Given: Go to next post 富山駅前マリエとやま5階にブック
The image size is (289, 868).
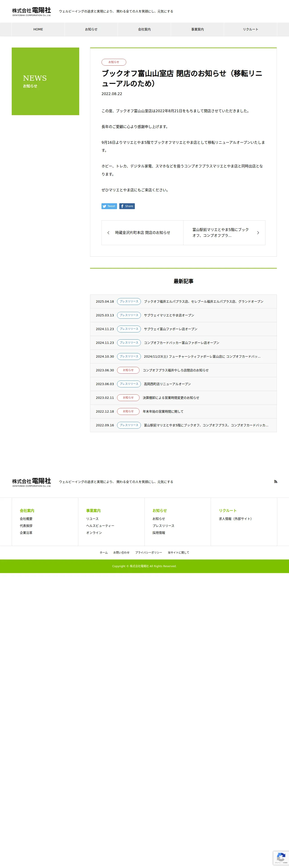Looking at the screenshot, I should tap(224, 233).
